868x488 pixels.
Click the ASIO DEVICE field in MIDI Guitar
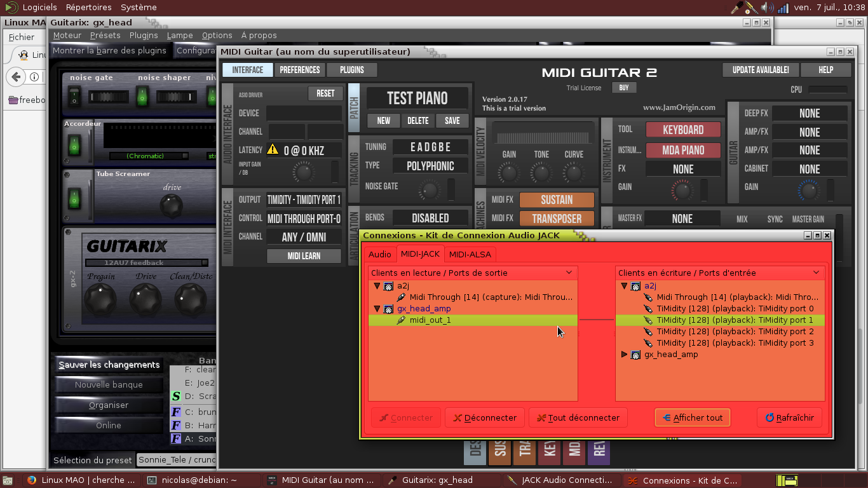(x=304, y=114)
